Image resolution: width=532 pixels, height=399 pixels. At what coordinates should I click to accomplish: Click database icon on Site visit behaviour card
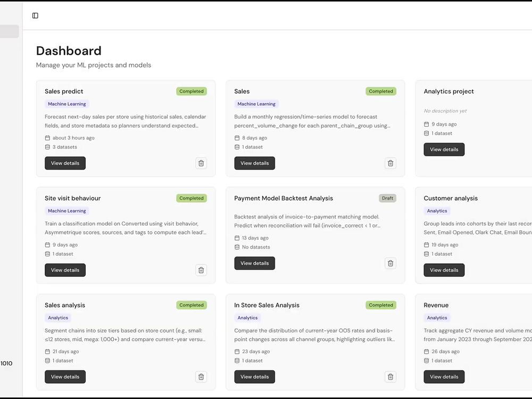point(47,254)
